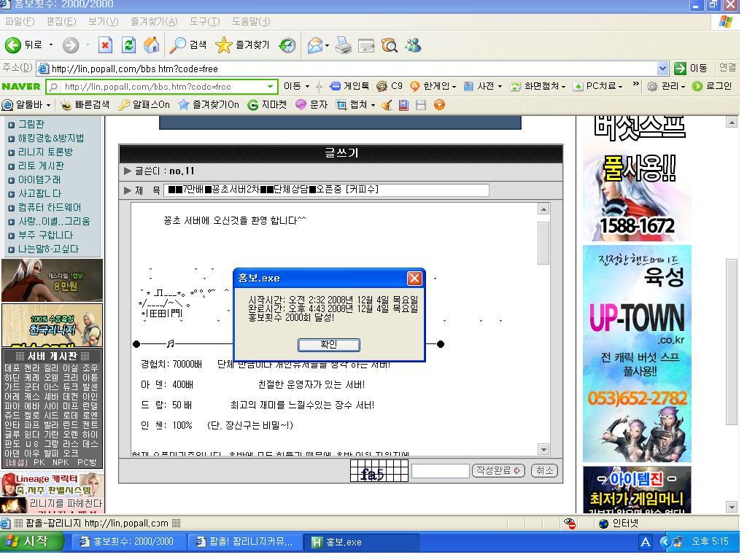Image resolution: width=747 pixels, height=560 pixels.
Task: Stop page loading with the red X icon
Action: point(105,45)
